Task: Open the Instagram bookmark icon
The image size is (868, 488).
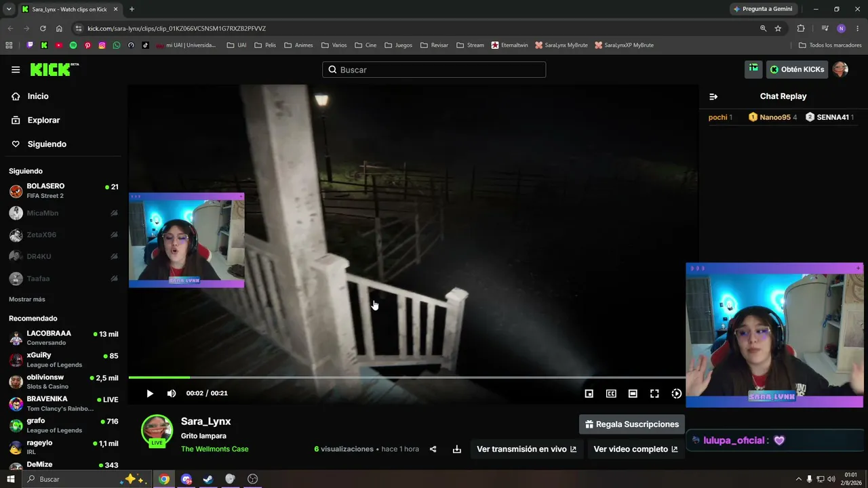Action: click(102, 45)
